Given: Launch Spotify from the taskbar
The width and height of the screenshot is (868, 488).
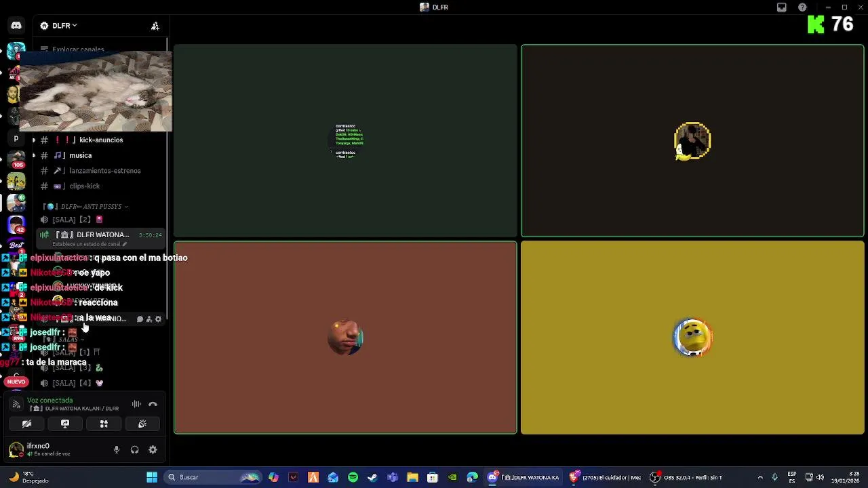Looking at the screenshot, I should pos(353,477).
